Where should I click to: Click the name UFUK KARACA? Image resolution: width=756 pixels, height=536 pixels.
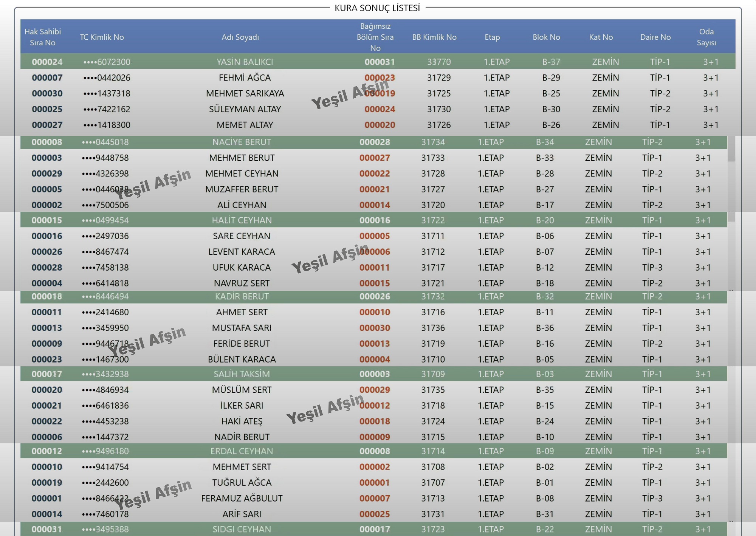tap(242, 267)
